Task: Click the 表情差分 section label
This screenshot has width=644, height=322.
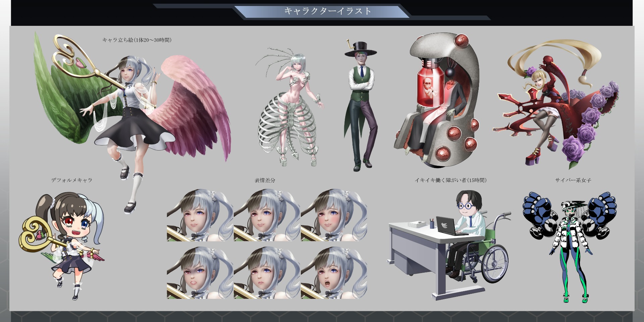Action: pos(265,180)
